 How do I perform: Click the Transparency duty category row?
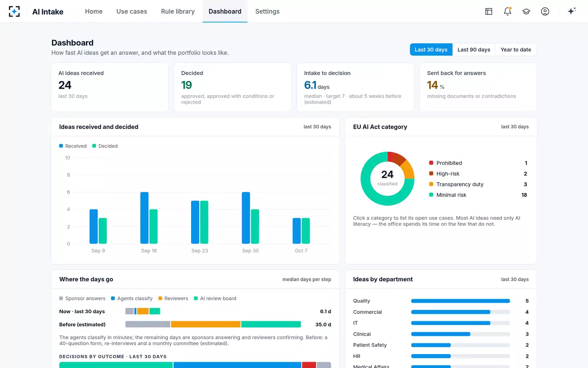478,184
